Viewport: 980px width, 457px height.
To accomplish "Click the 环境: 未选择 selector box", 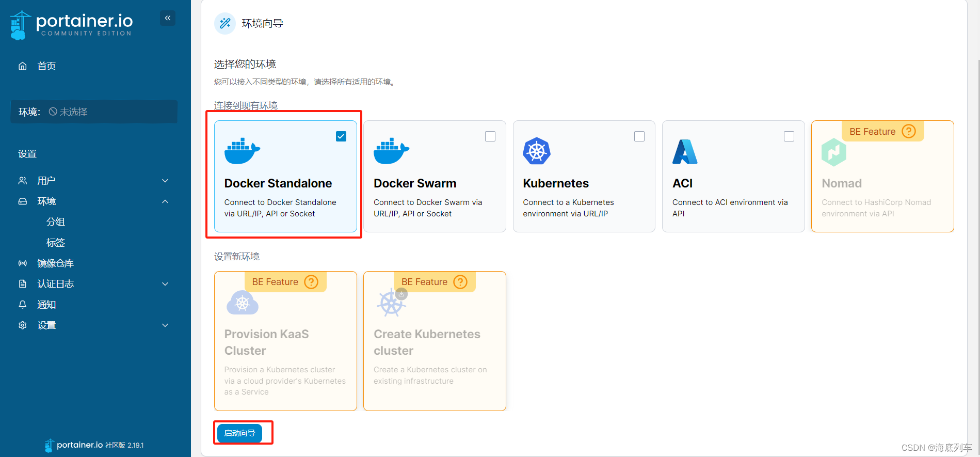I will pos(94,112).
